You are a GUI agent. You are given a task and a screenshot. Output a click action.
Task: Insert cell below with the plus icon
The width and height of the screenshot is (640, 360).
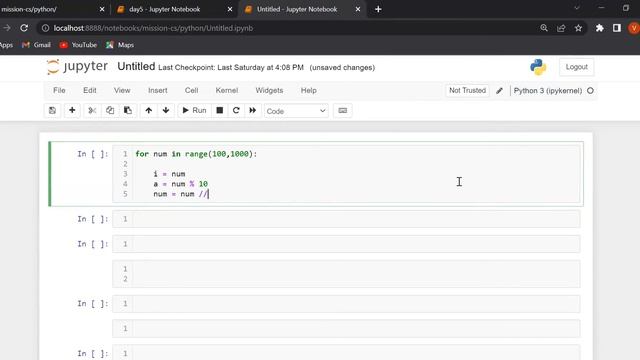click(x=72, y=111)
